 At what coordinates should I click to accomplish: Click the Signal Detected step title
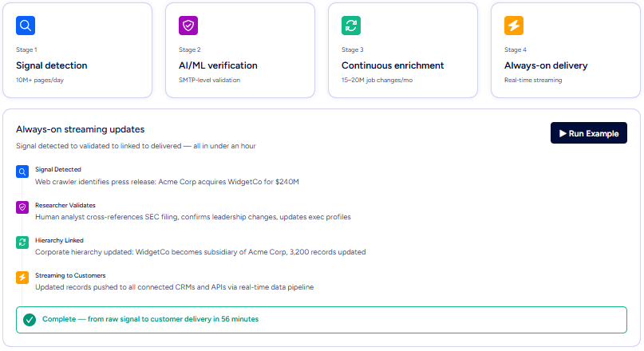point(58,169)
